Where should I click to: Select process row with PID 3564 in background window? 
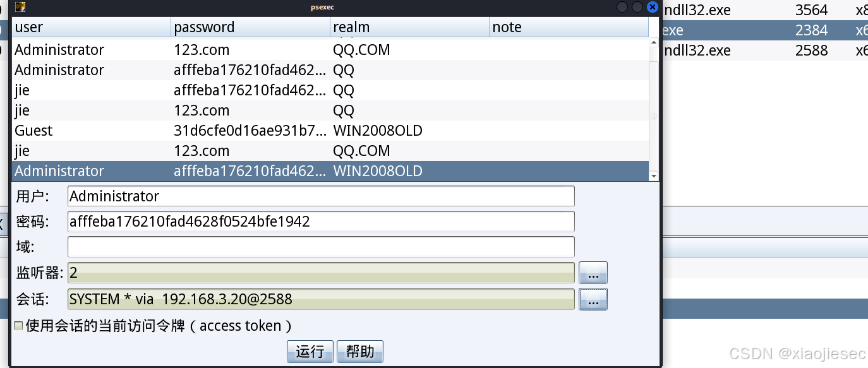[765, 9]
